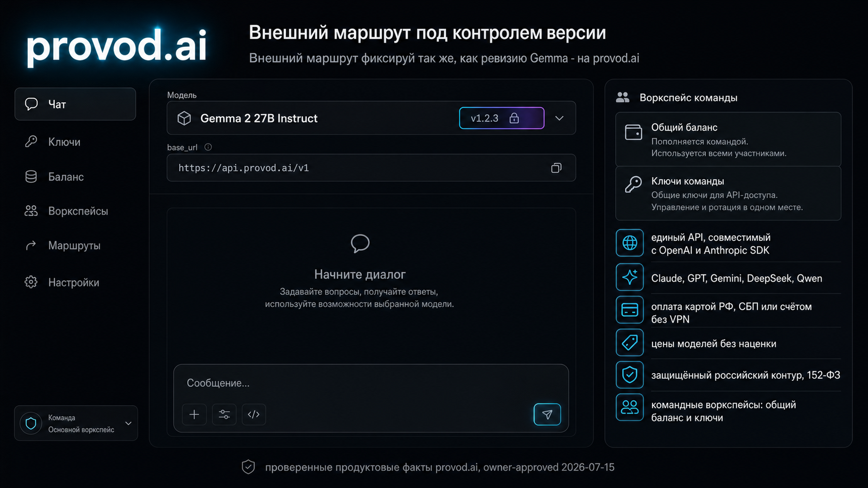Viewport: 868px width, 488px height.
Task: Open the Gemma 2 27B Instruct model combo box
Action: (x=371, y=118)
